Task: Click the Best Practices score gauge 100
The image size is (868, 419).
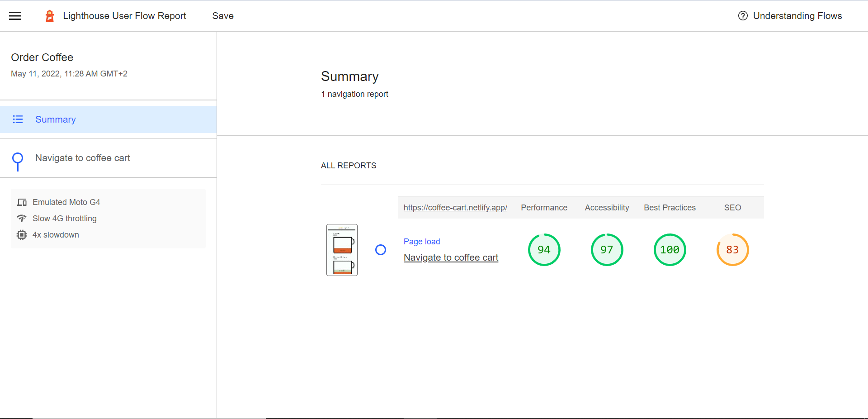Action: tap(670, 250)
